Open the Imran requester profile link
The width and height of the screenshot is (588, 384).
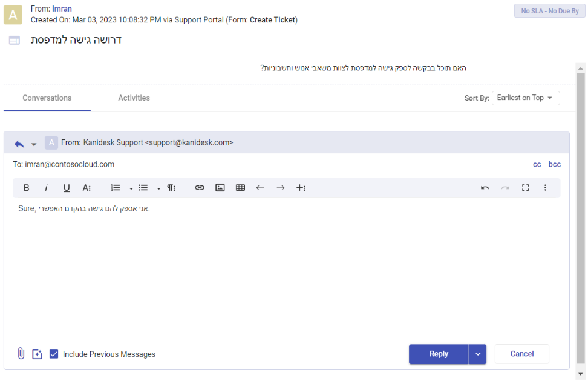(x=62, y=8)
